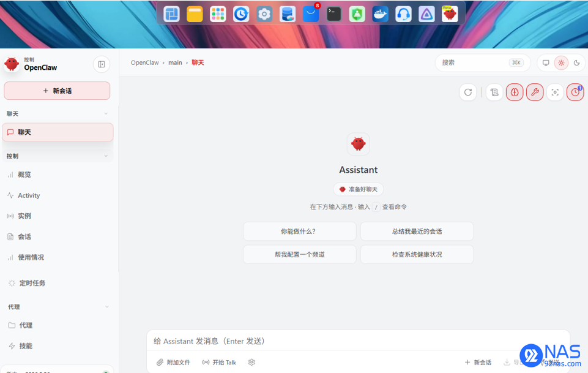Image resolution: width=588 pixels, height=373 pixels.
Task: Collapse the 聊天 sidebar section chevron
Action: (106, 114)
